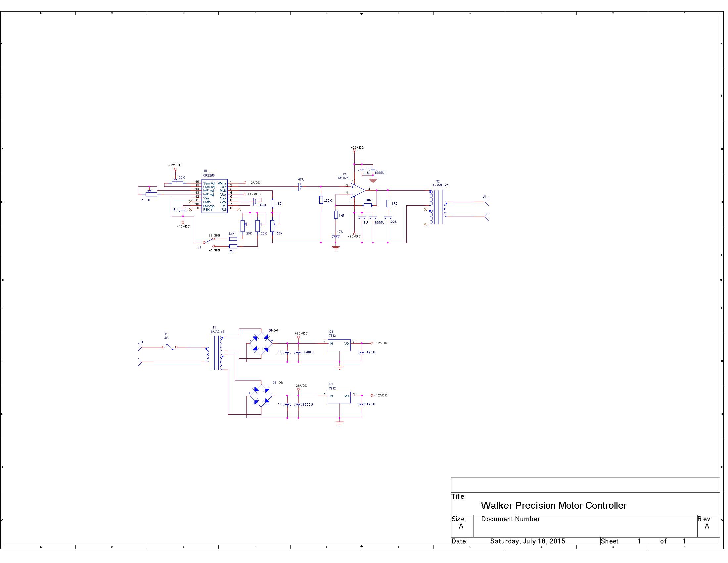Click the title "Walker Precision Motor Controller"
728x563 pixels.
point(554,505)
